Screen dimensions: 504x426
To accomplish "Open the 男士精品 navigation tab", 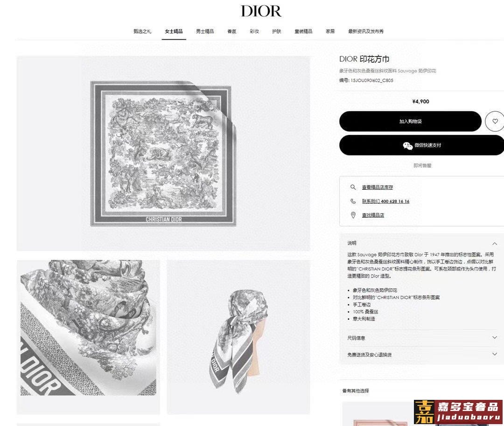I will 205,32.
